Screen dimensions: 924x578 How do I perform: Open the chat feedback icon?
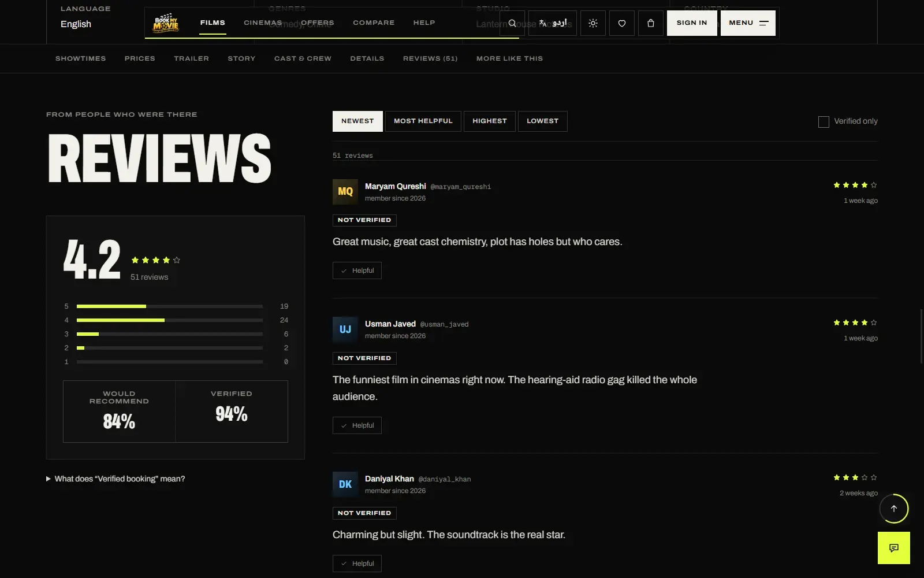point(894,548)
